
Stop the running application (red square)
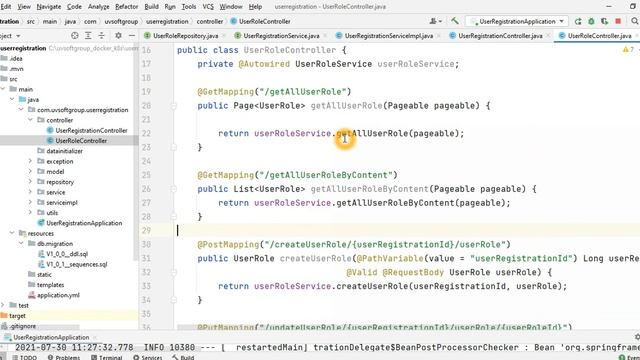(618, 21)
